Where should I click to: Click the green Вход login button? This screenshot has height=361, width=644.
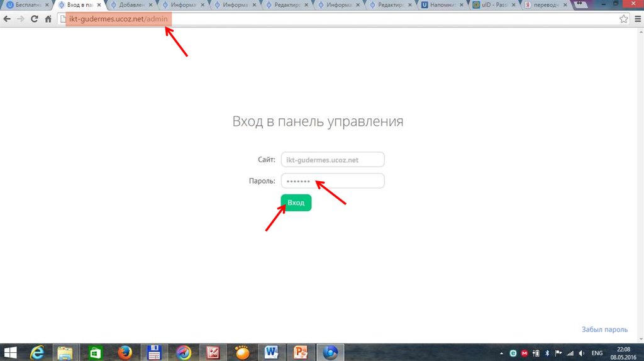(x=296, y=203)
